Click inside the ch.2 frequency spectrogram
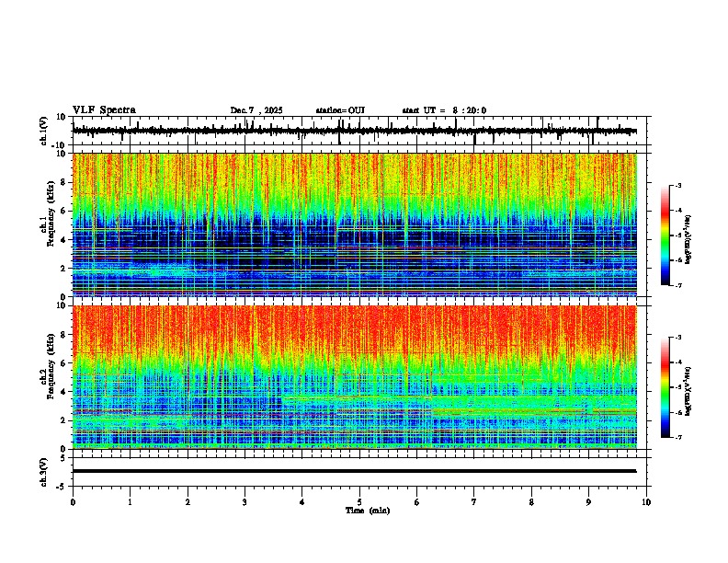The height and width of the screenshot is (563, 728). (354, 377)
